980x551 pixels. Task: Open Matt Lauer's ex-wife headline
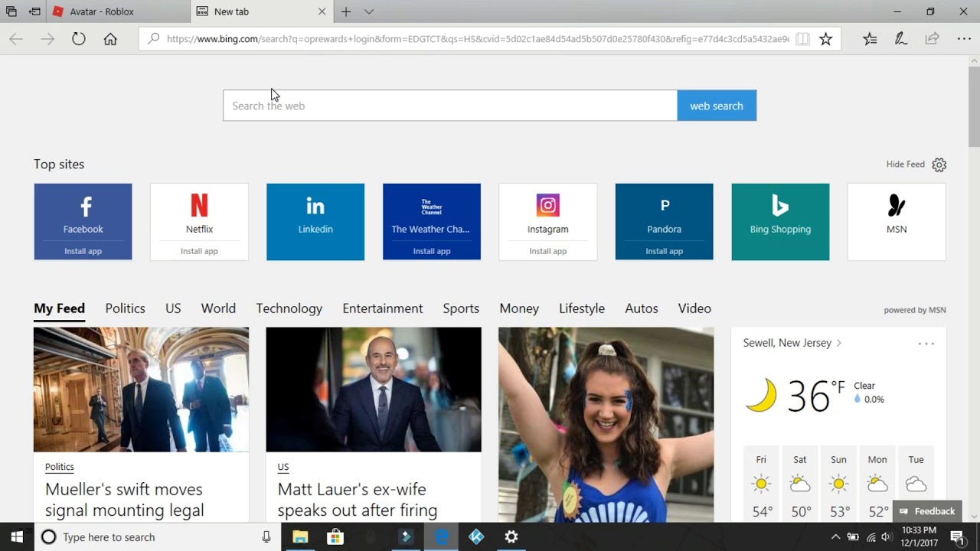pos(358,500)
